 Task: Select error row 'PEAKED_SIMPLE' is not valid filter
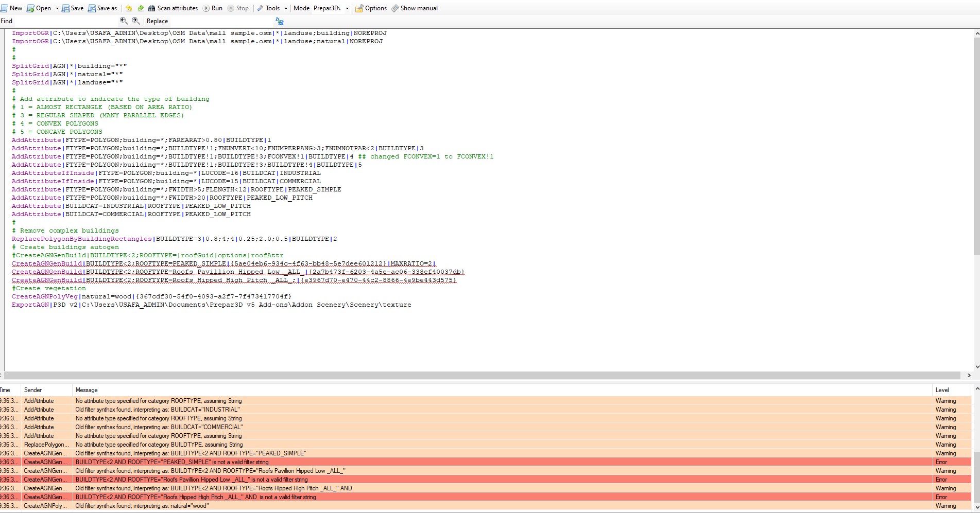pyautogui.click(x=486, y=462)
